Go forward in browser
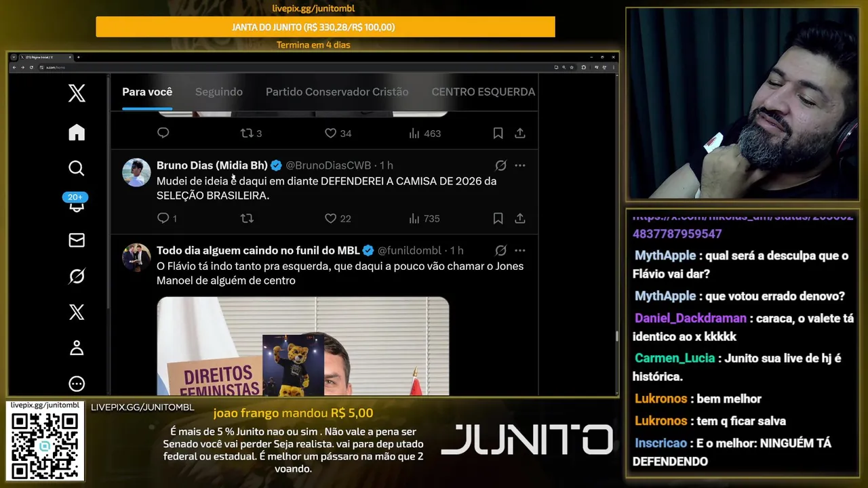 (x=22, y=67)
